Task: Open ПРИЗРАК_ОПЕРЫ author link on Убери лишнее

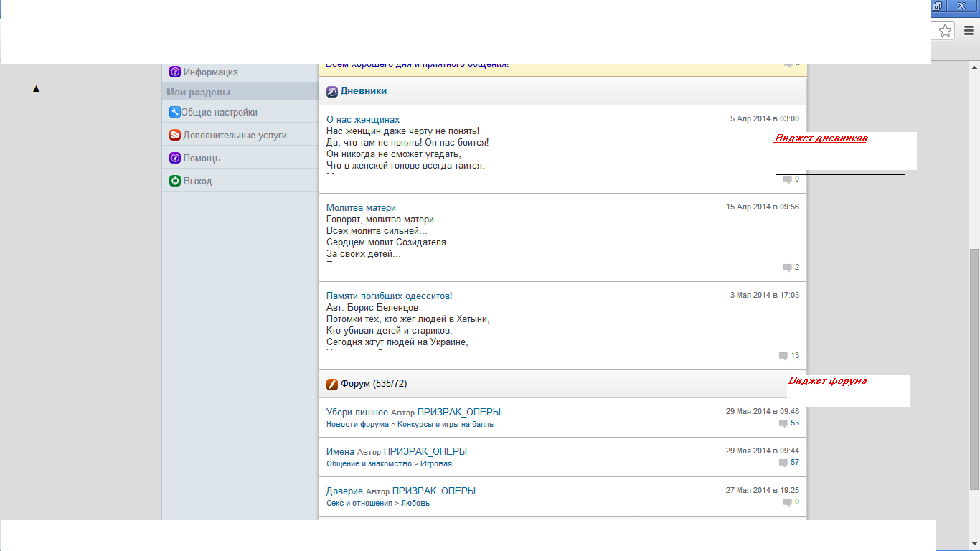Action: pos(459,413)
